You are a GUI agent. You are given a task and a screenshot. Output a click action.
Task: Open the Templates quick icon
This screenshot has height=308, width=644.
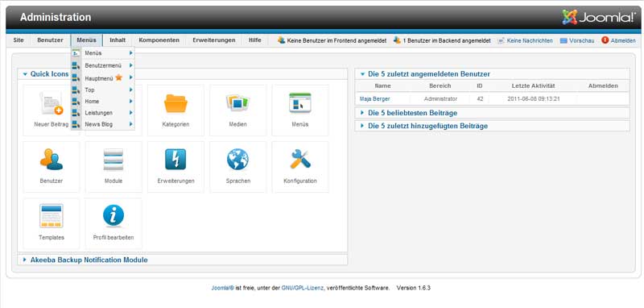coord(52,223)
